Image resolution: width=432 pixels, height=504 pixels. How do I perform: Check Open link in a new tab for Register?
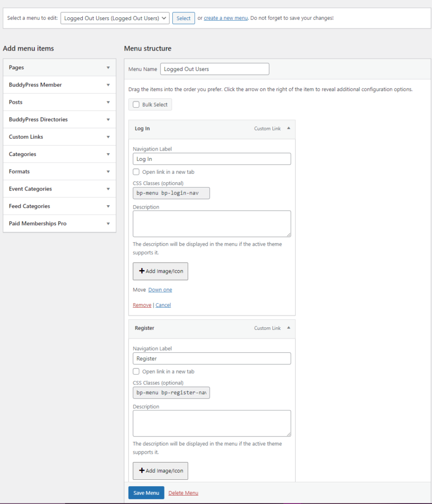136,372
